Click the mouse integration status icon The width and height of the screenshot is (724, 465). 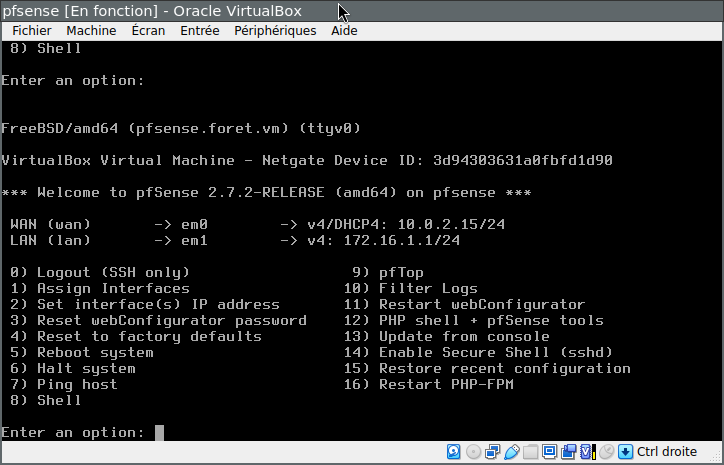tap(606, 451)
